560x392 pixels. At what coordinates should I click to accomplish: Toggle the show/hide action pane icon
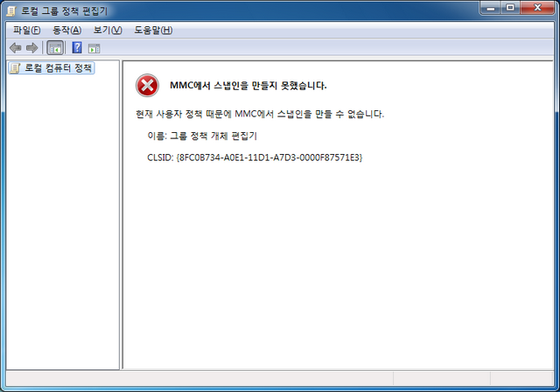click(94, 48)
